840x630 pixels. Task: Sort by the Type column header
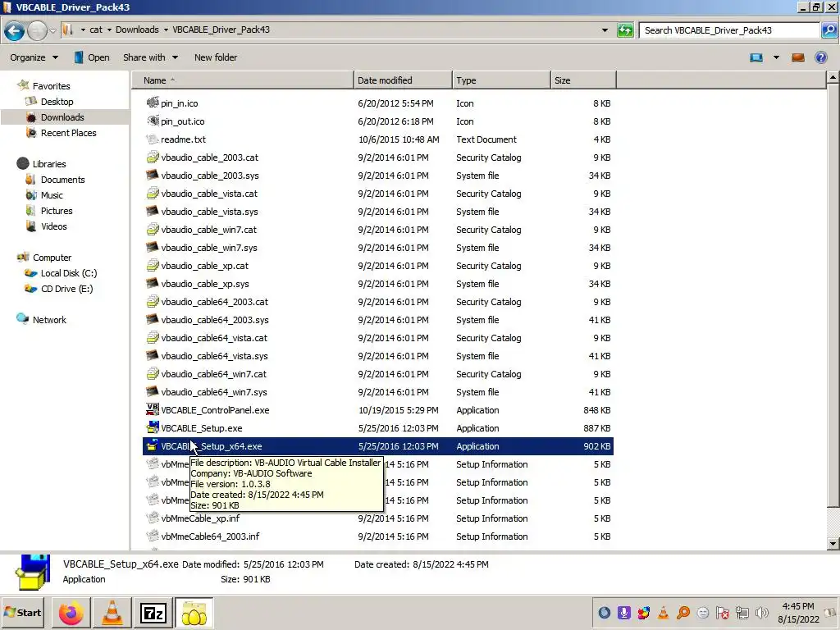click(x=501, y=80)
